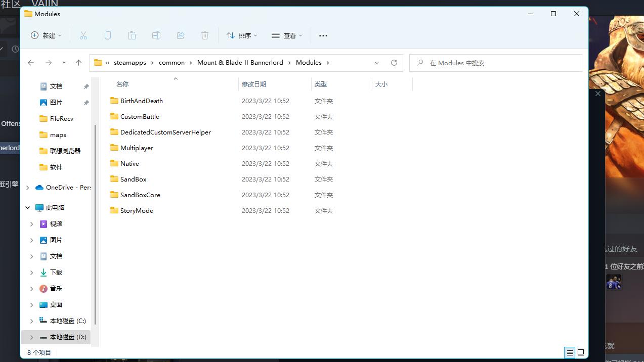Click the 此电脑 monitor icon

pos(39,208)
